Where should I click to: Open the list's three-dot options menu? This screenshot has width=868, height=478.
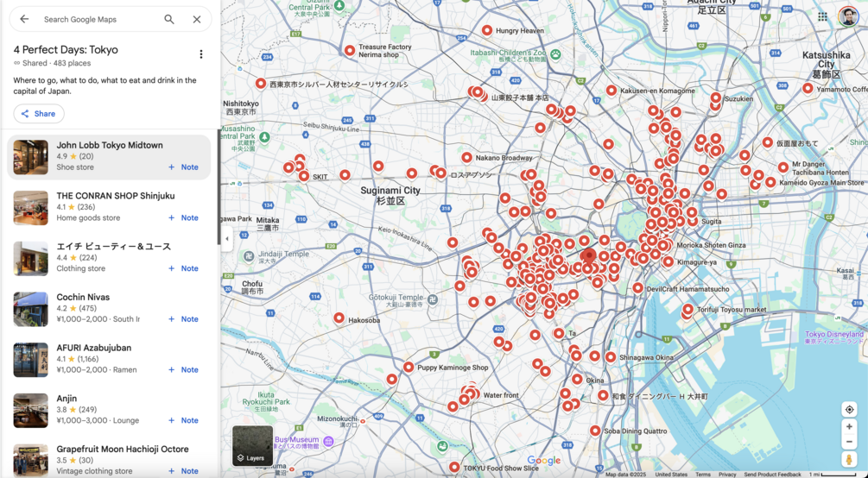[x=201, y=53]
